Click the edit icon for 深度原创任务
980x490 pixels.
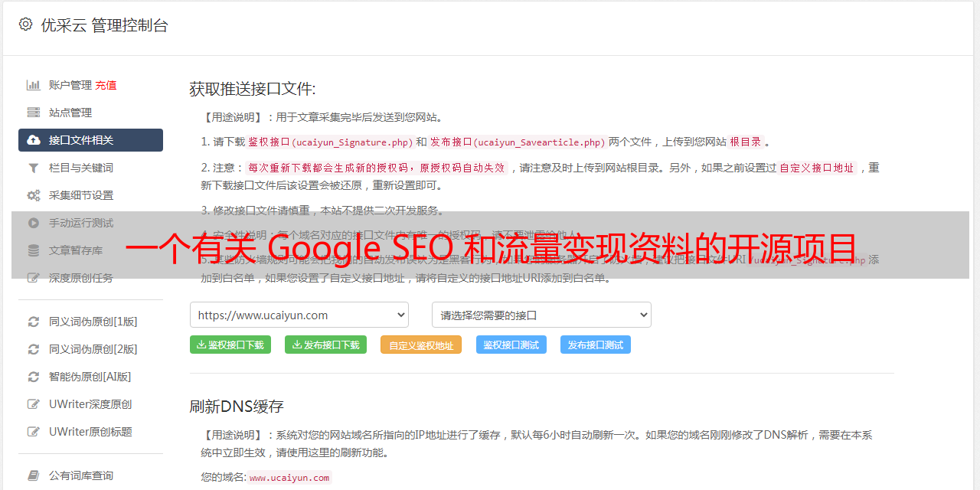34,278
